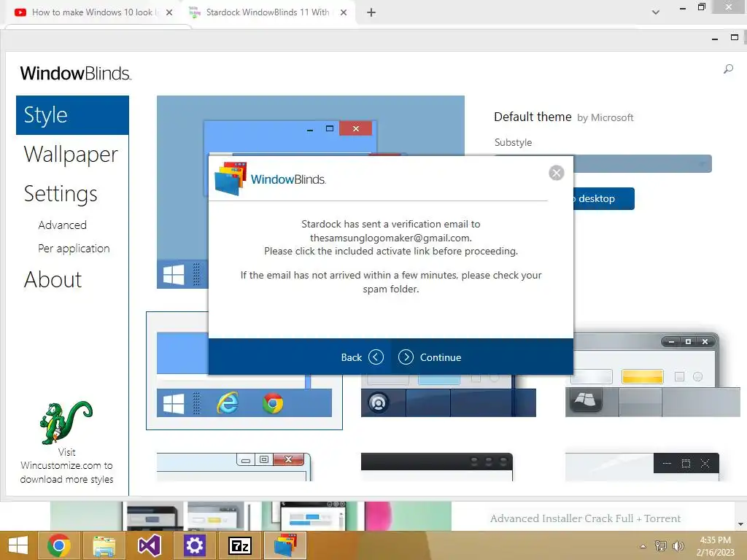Click the WindowBlinds title in app header
Screen dimensions: 747x560
tap(76, 74)
